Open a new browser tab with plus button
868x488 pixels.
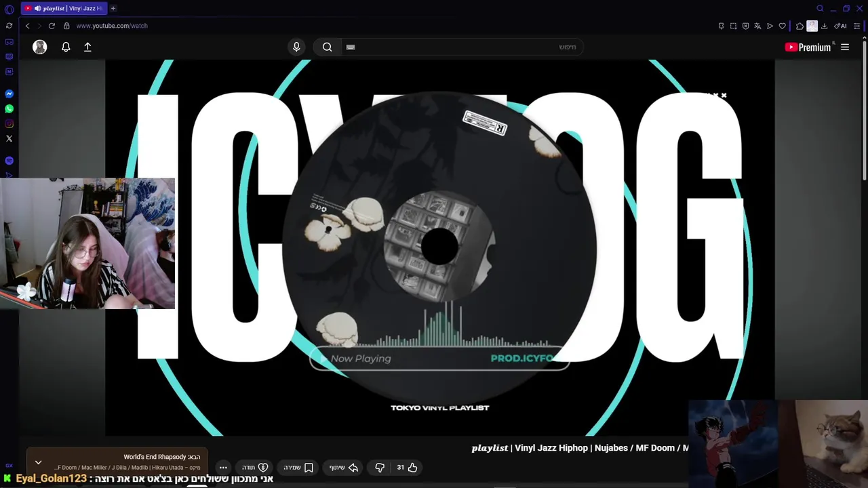113,8
